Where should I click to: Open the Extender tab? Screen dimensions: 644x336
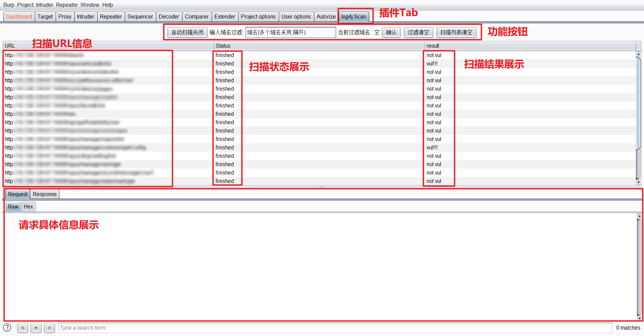[225, 17]
